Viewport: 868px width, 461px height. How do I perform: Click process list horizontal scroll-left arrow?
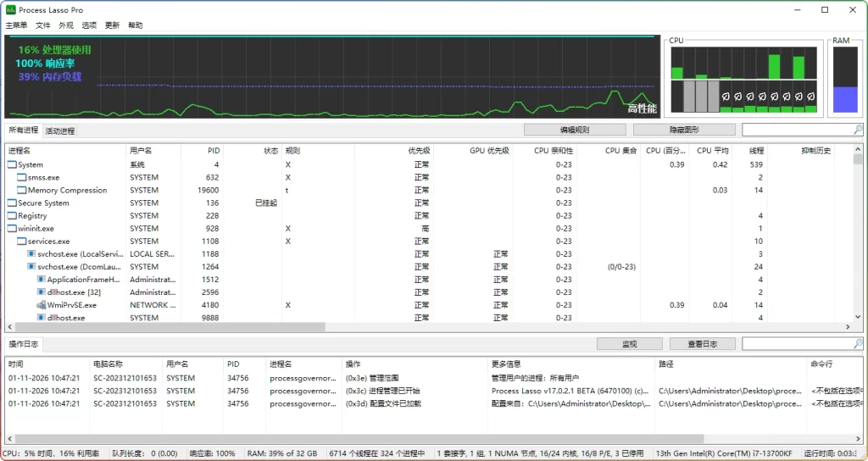click(x=9, y=327)
